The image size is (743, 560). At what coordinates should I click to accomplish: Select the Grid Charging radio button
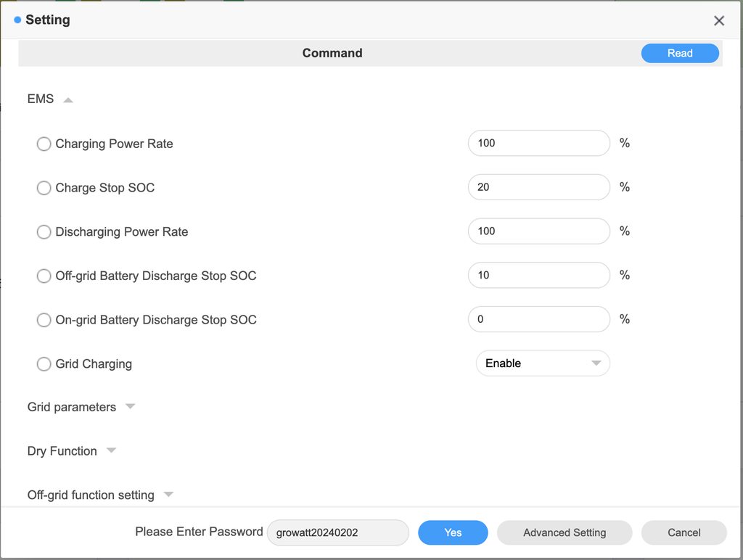[x=44, y=364]
